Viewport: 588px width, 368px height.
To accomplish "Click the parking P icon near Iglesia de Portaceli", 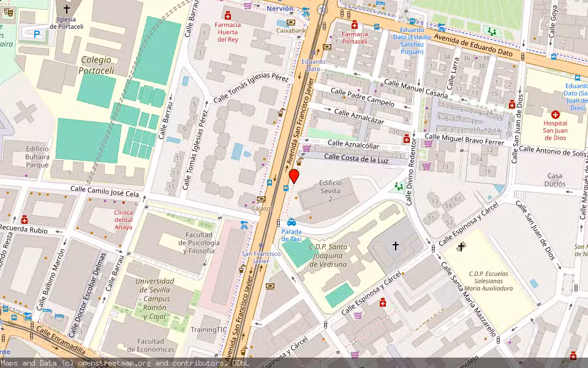I will tap(36, 34).
